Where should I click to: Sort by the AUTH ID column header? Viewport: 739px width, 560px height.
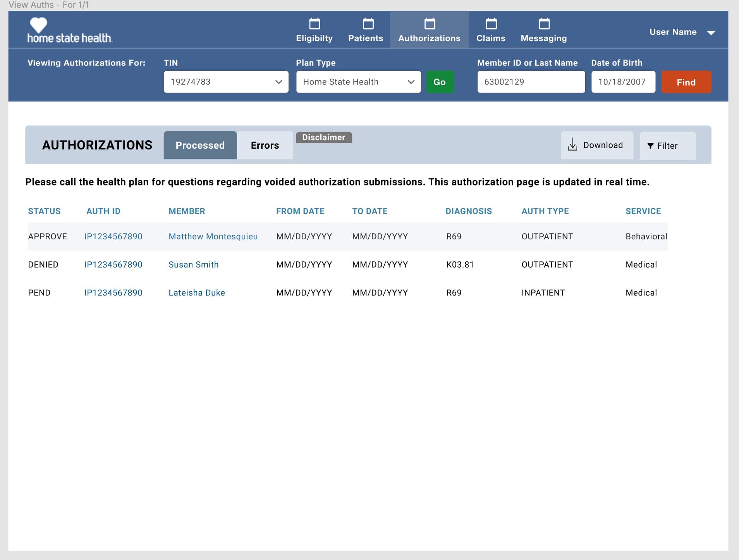click(x=103, y=211)
